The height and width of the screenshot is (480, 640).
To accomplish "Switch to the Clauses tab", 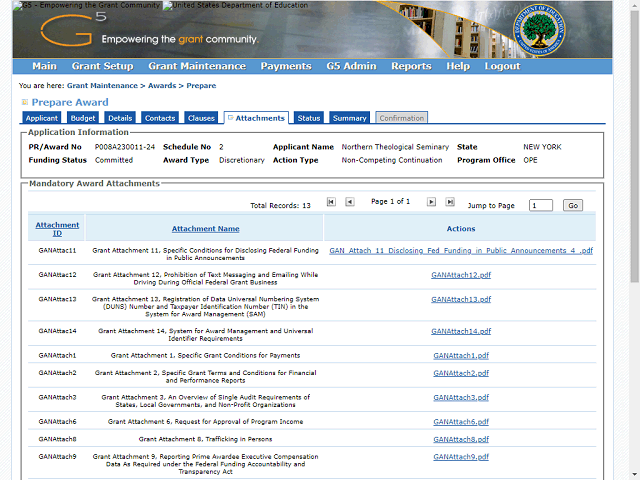I will click(201, 118).
